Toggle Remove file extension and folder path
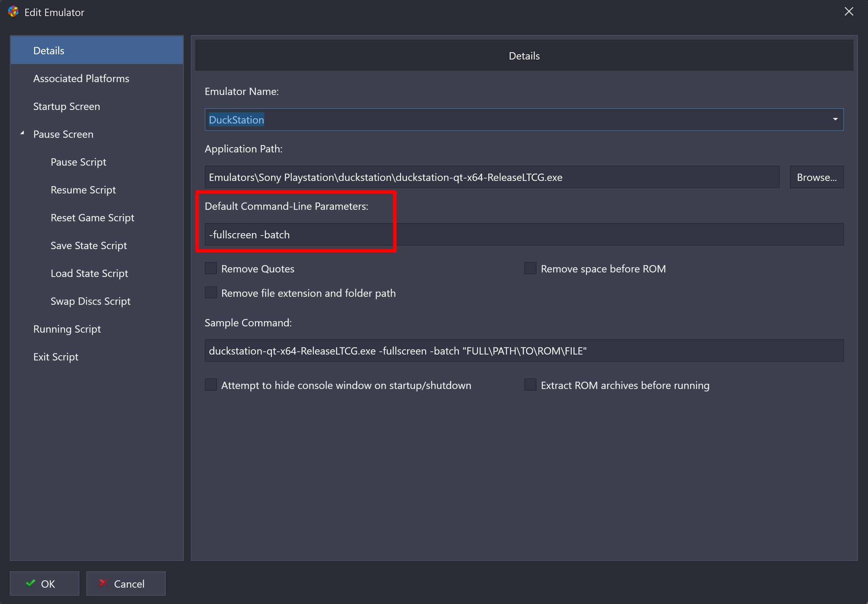The height and width of the screenshot is (604, 868). tap(211, 293)
